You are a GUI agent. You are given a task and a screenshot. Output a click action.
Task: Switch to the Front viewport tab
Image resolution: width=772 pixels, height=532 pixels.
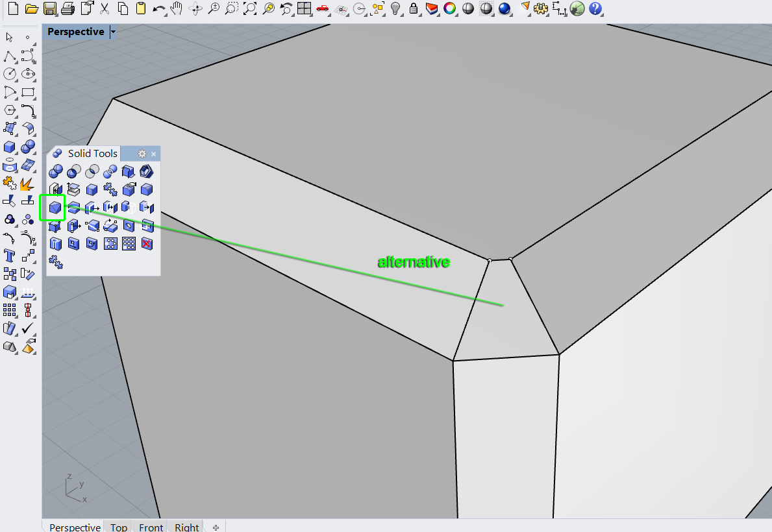(x=151, y=527)
